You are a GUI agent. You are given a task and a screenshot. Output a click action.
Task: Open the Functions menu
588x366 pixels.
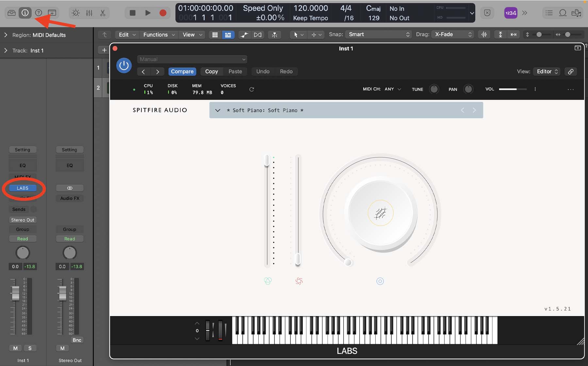click(159, 35)
